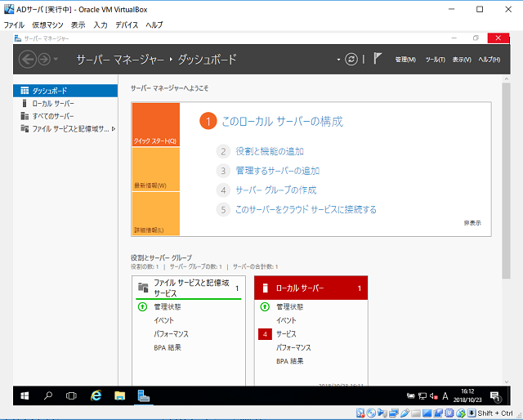
Task: Click the network tray icon
Action: 422,396
